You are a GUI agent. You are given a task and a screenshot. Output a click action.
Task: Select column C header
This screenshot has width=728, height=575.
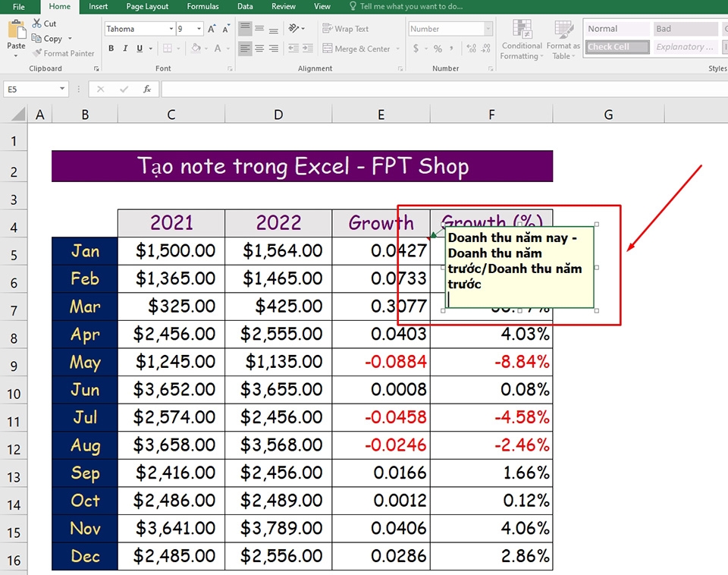point(171,115)
